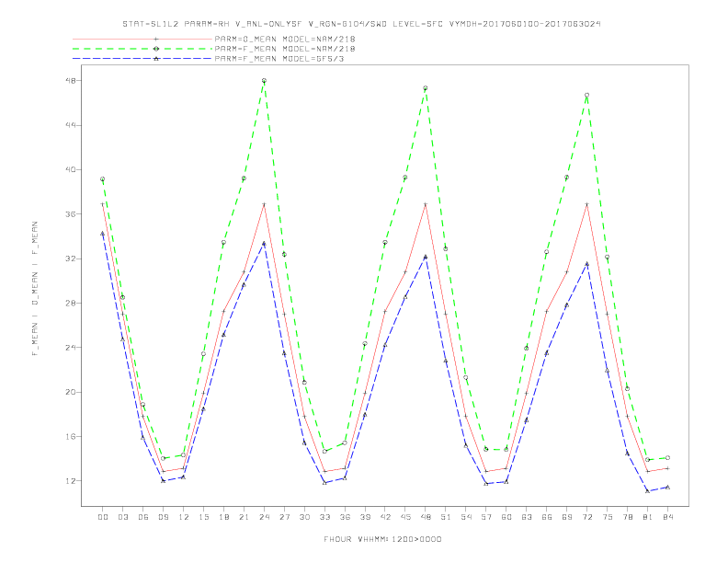Click the x-axis tick label 15
The width and height of the screenshot is (728, 563).
click(x=203, y=517)
